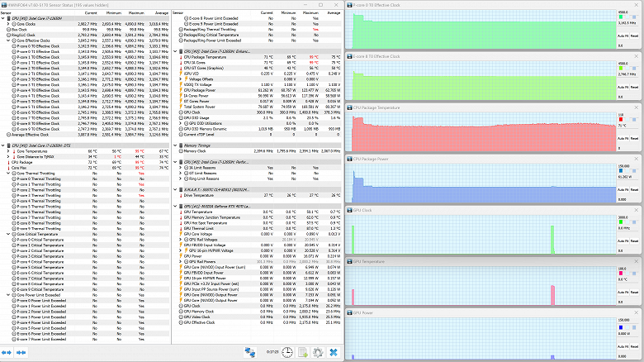Select the Drive Temperature row
Viewport: 644px width, 362px height.
[257, 195]
